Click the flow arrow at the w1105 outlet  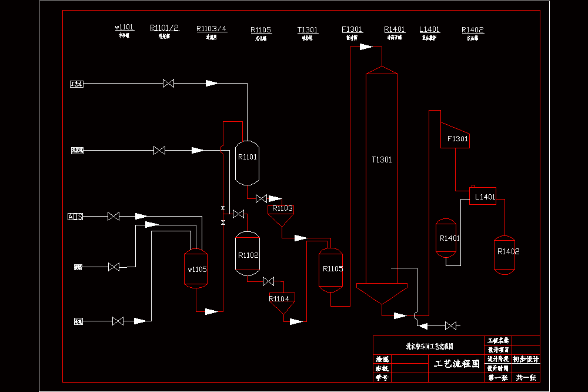click(212, 311)
